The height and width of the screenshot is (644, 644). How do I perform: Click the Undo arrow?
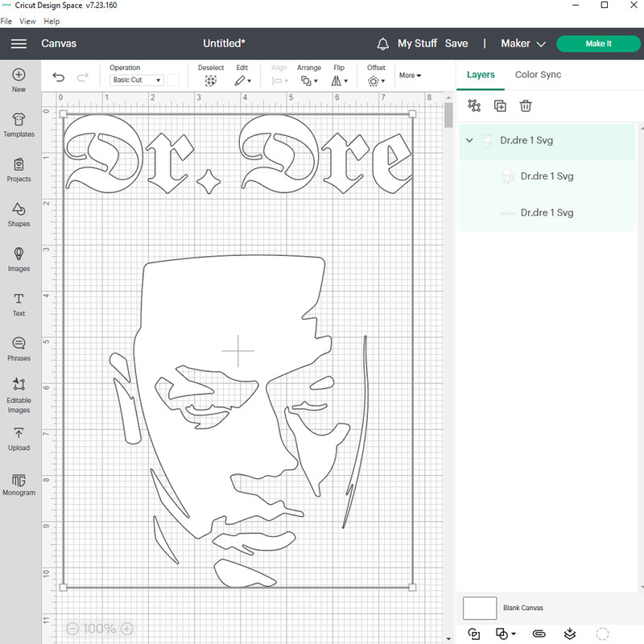point(58,77)
